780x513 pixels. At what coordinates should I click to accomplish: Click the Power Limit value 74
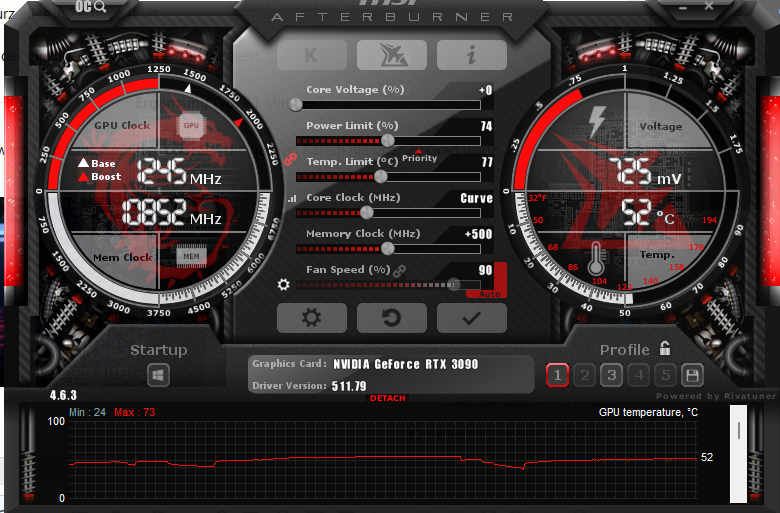[487, 126]
